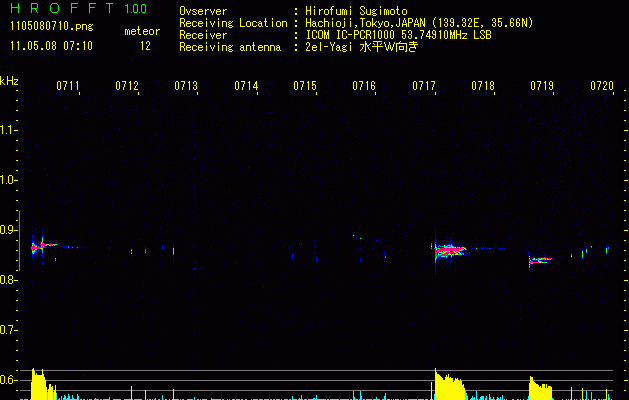Click the 0720 time axis label
Viewport: 629px width, 400px height.
(x=602, y=86)
